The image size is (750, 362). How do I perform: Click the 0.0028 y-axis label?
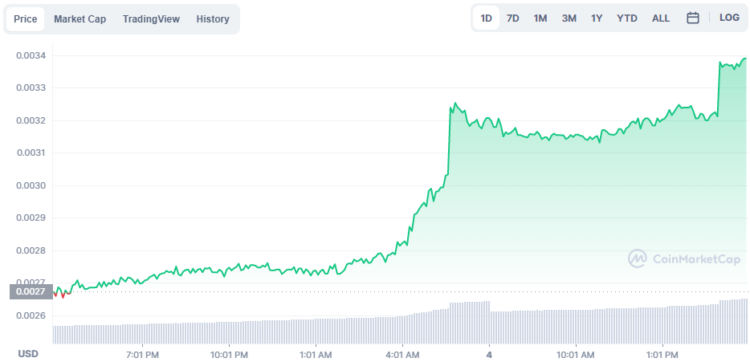(x=31, y=251)
